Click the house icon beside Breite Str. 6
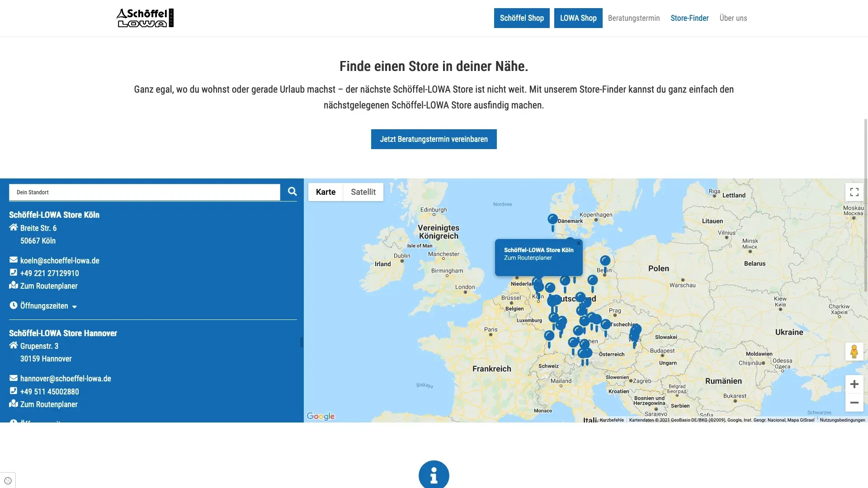 click(14, 227)
